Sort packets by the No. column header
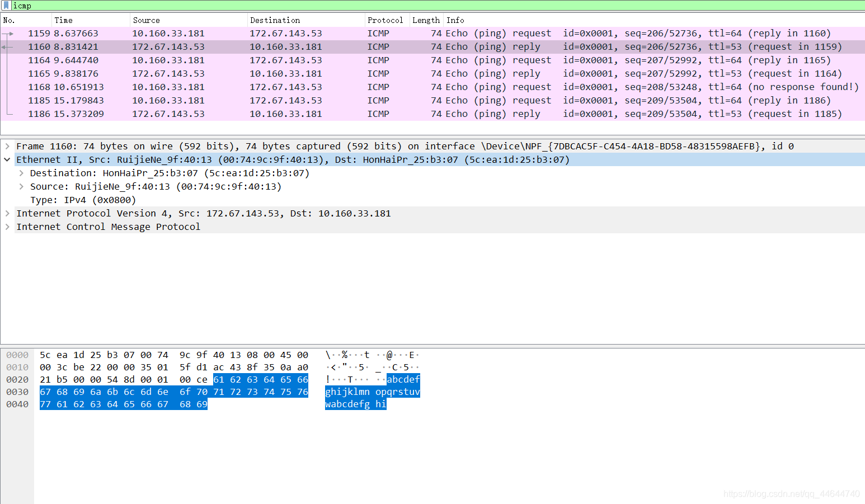Image resolution: width=865 pixels, height=504 pixels. click(26, 20)
